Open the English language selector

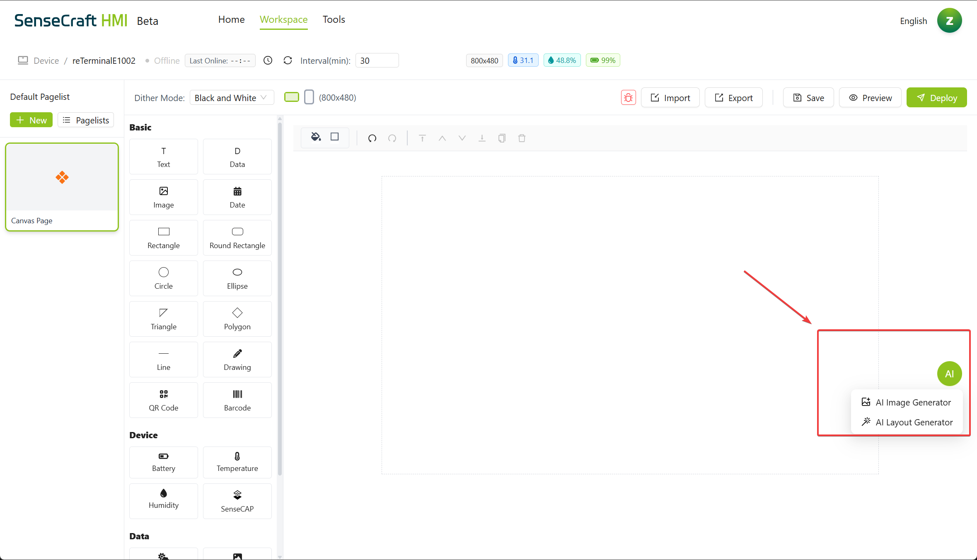[913, 21]
